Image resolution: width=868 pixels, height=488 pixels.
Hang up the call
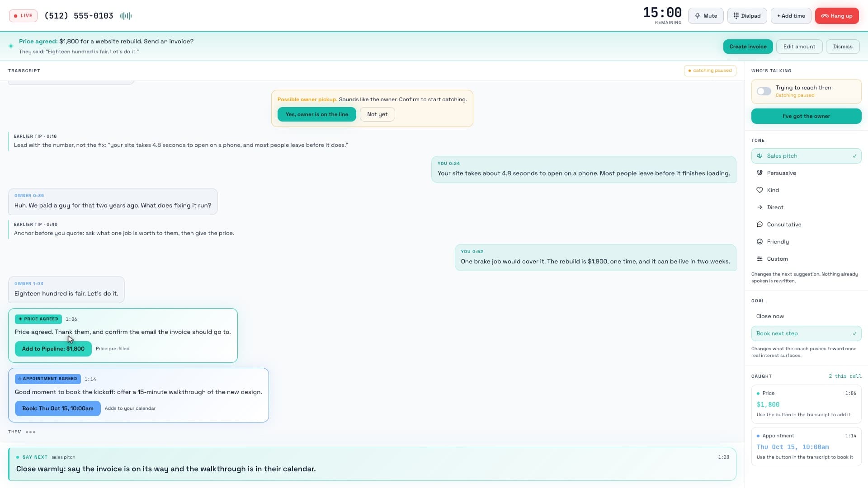click(x=837, y=16)
